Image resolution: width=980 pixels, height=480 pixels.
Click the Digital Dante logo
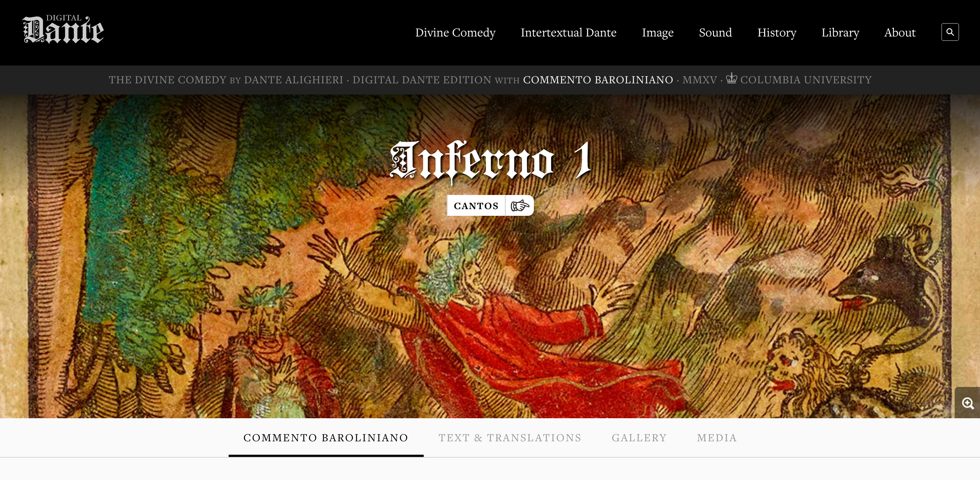click(x=63, y=30)
